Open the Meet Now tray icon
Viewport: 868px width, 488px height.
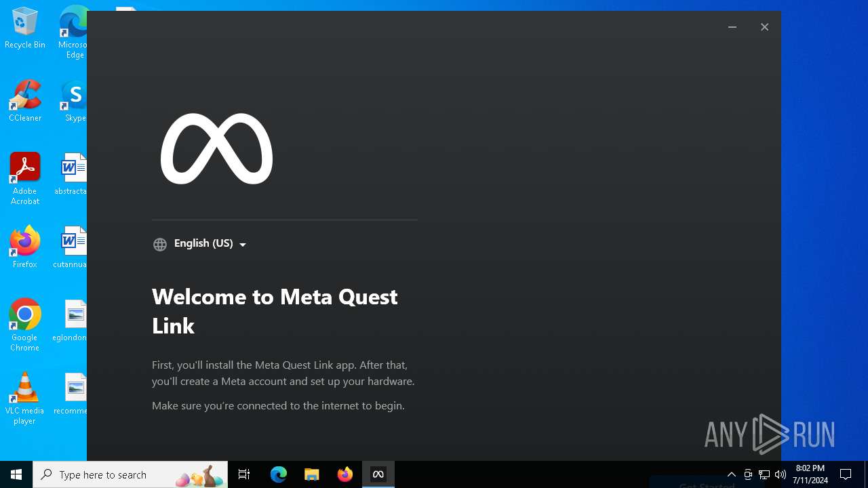click(748, 474)
